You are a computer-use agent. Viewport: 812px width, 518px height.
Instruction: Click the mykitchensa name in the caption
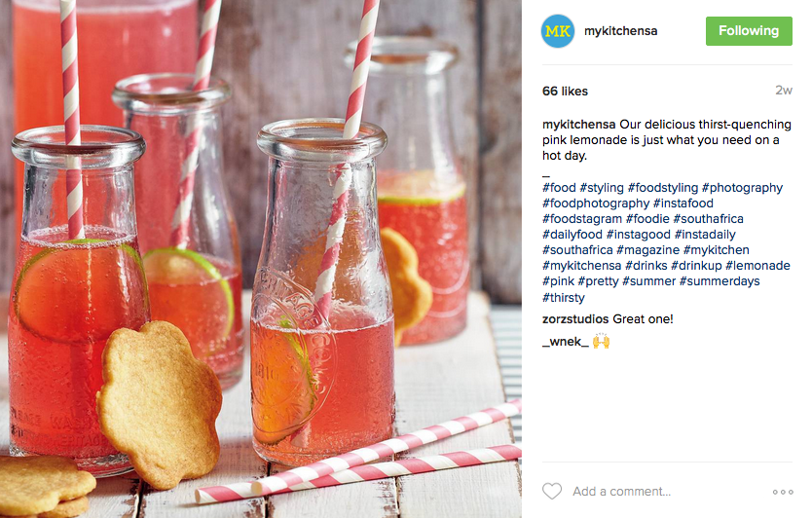pyautogui.click(x=579, y=125)
